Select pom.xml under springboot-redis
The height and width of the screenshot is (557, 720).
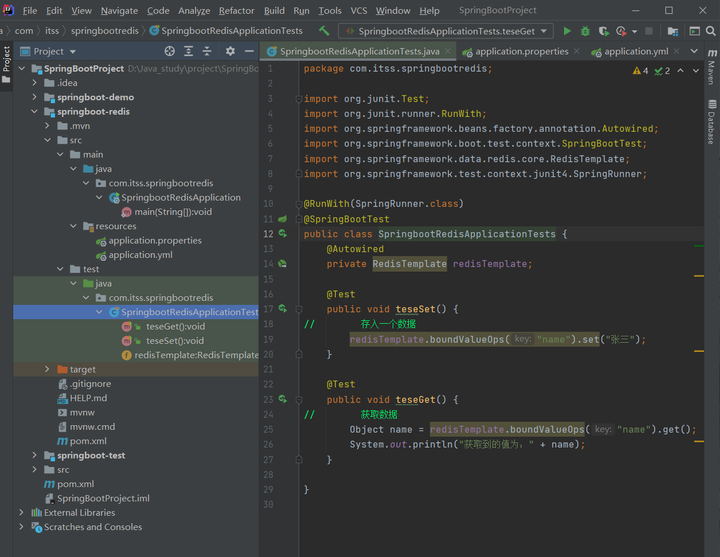pyautogui.click(x=88, y=441)
